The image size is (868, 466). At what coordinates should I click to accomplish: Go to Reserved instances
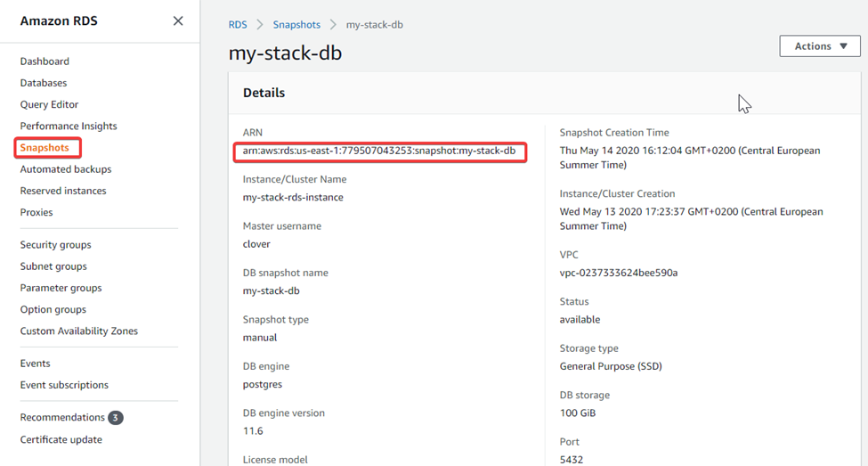coord(63,191)
